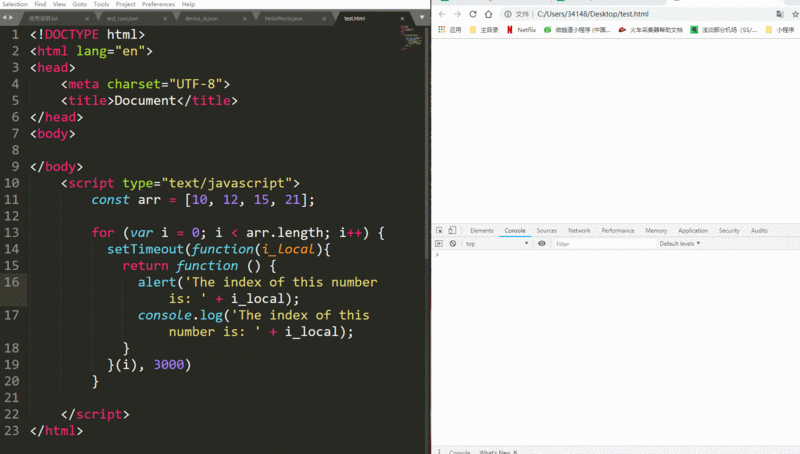Close the HelloWorld.java editor tab
Screen dimensions: 800x454
point(323,19)
